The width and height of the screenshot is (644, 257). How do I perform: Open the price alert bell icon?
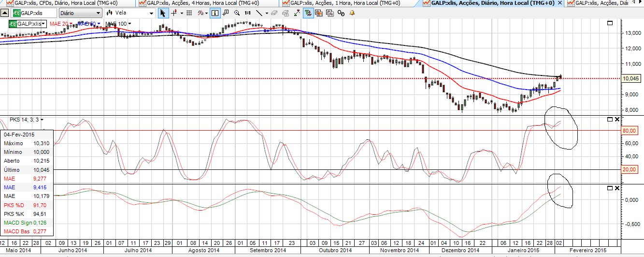[x=352, y=13]
